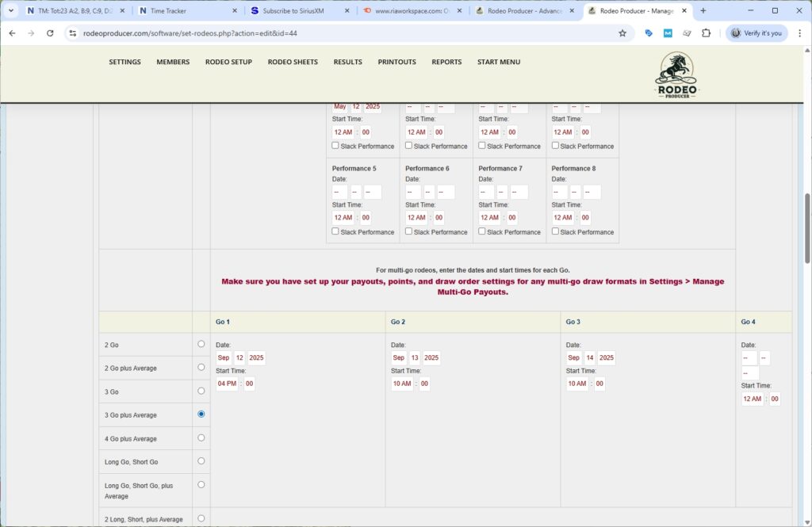
Task: Open the tab search chevron at top left
Action: (x=11, y=11)
